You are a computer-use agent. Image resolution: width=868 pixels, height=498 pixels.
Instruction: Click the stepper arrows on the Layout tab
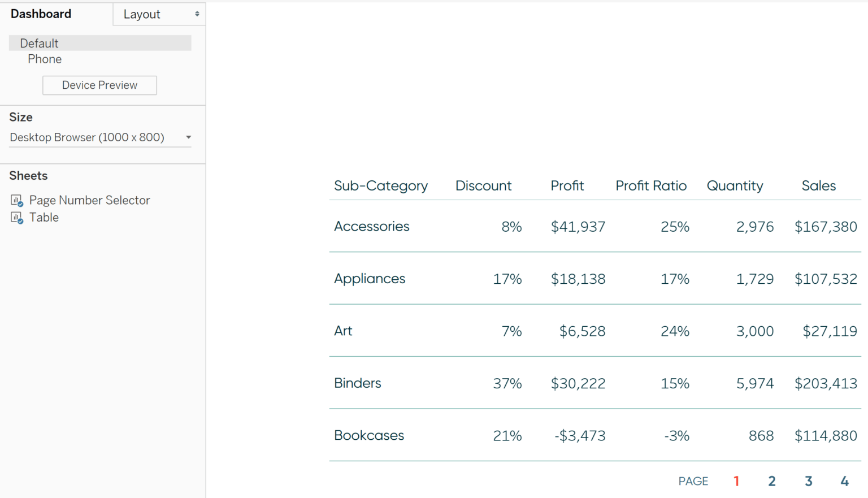click(x=197, y=14)
